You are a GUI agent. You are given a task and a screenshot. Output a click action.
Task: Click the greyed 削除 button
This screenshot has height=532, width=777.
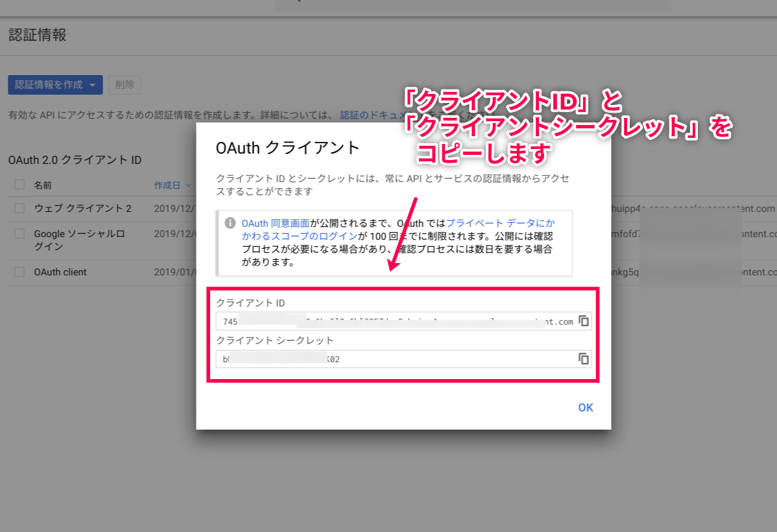(125, 85)
